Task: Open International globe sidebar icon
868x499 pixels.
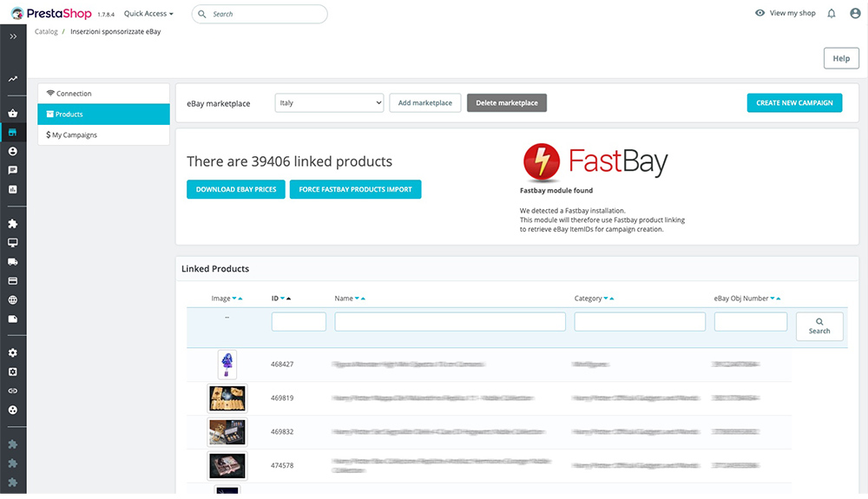Action: point(13,300)
